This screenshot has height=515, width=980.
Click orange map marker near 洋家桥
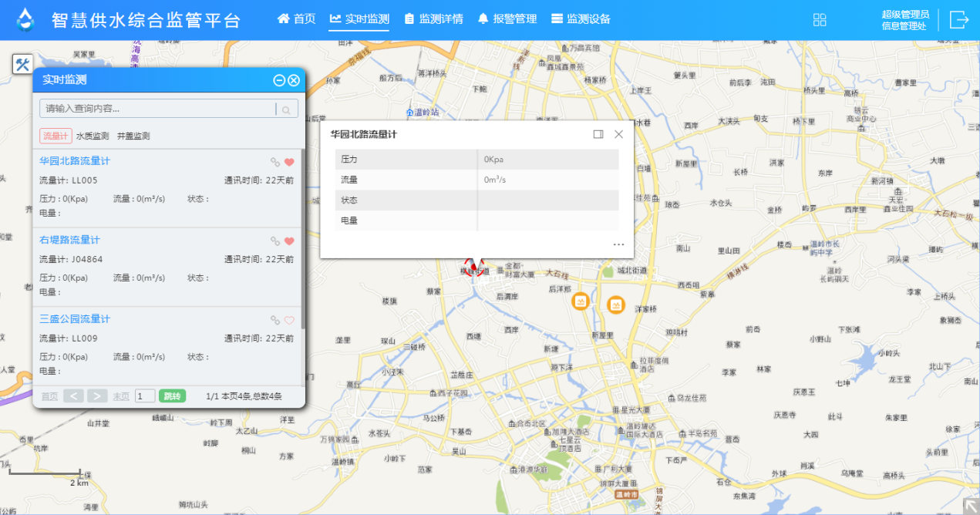click(x=615, y=305)
